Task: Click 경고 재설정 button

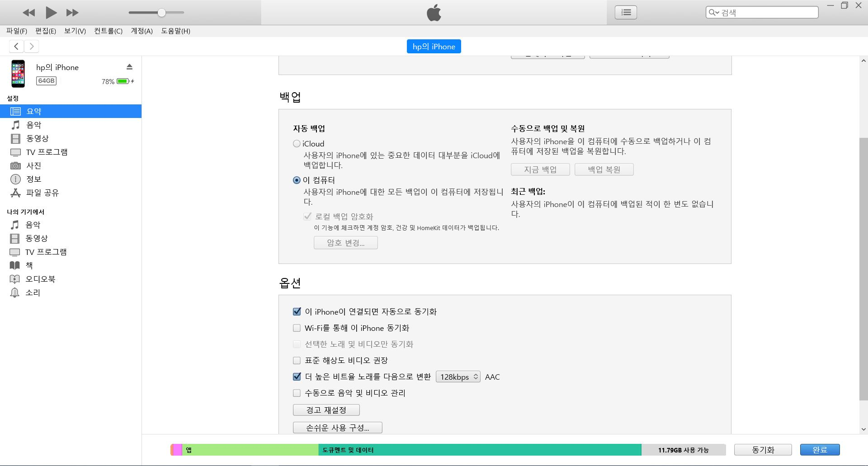Action: [326, 410]
